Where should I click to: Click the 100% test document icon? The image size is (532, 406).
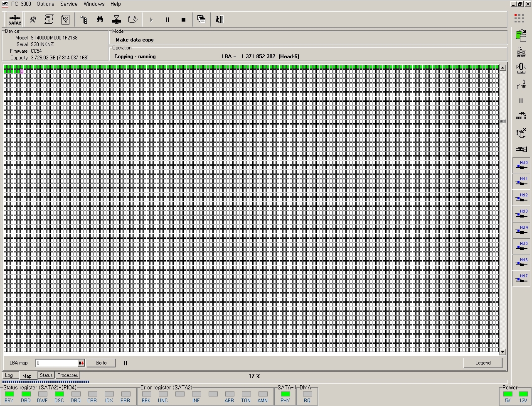tap(66, 20)
